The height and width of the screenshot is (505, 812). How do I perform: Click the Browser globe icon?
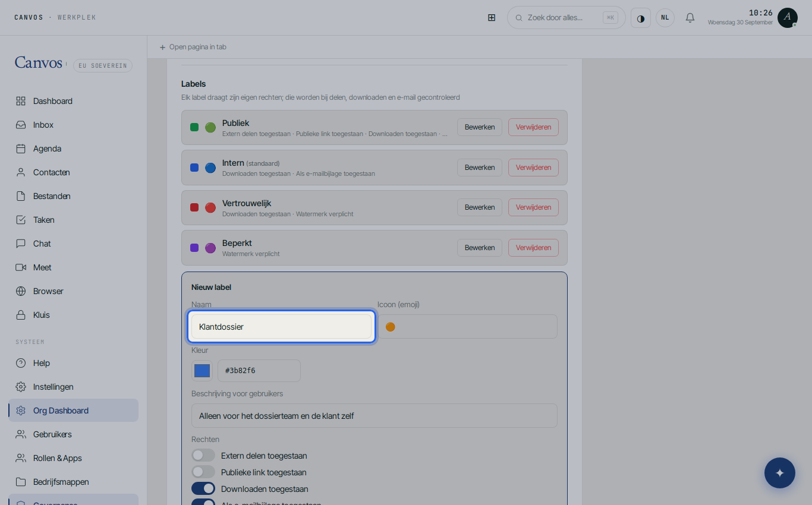(x=21, y=291)
